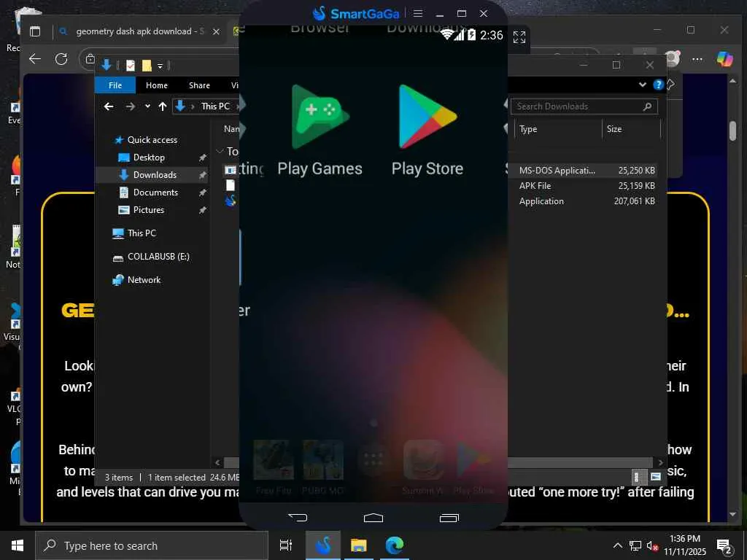Click This PC in the address breadcrumb
Viewport: 747px width, 560px height.
click(215, 106)
